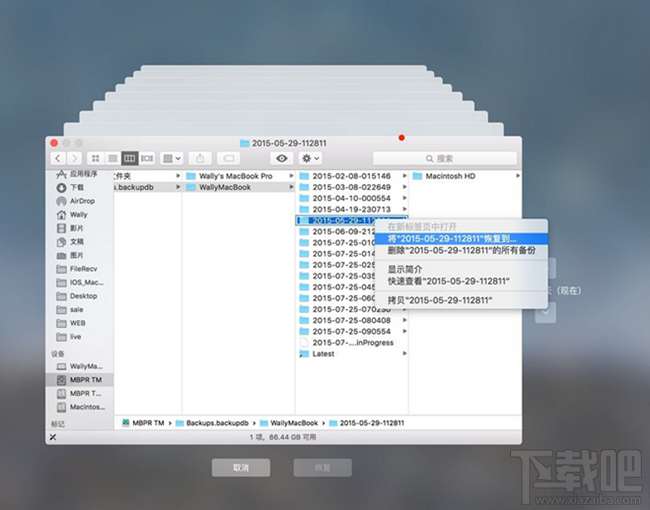
Task: Select the MBPR TM drive in sidebar
Action: pyautogui.click(x=84, y=380)
